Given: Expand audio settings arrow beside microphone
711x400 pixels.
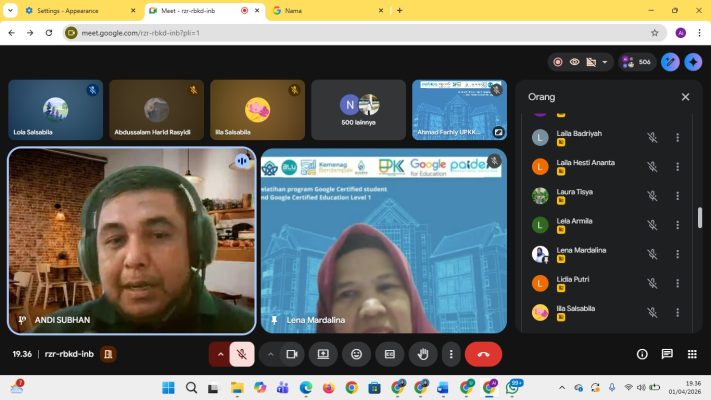Looking at the screenshot, I should [x=220, y=354].
